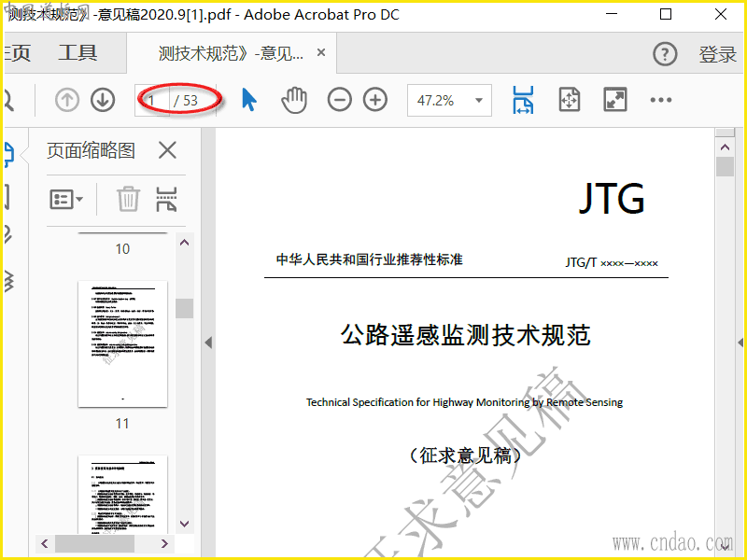The width and height of the screenshot is (747, 560).
Task: Select the arrow selection tool
Action: pos(248,100)
